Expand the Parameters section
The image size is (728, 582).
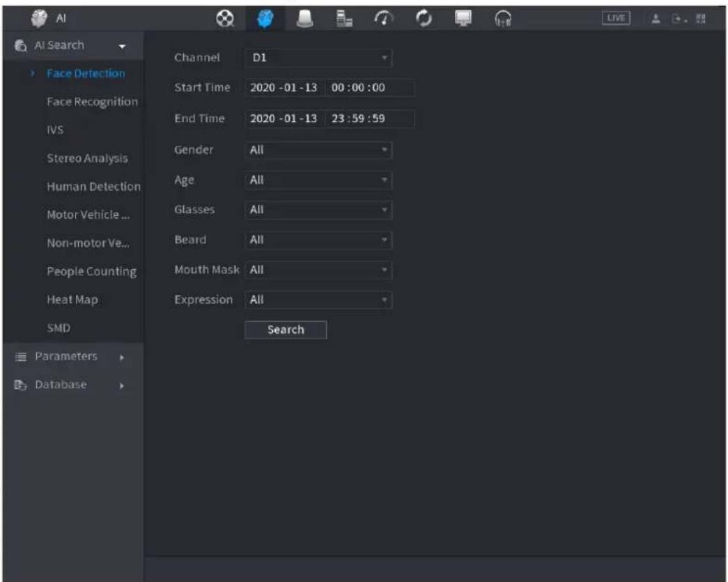tap(73, 357)
